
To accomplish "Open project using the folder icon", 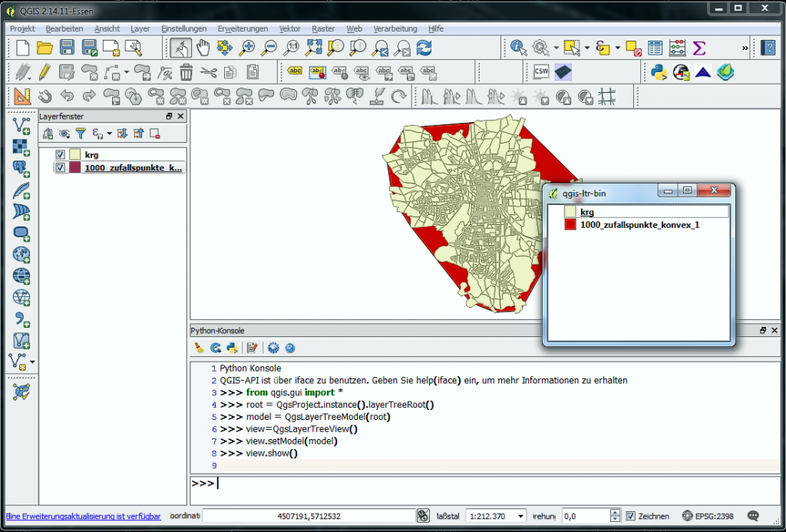I will [45, 48].
